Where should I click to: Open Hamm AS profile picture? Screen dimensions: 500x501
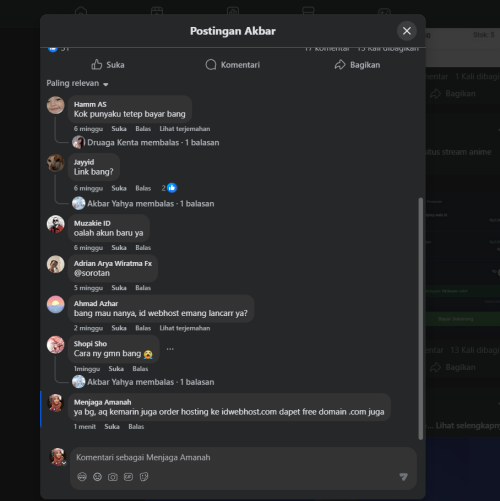[x=55, y=105]
